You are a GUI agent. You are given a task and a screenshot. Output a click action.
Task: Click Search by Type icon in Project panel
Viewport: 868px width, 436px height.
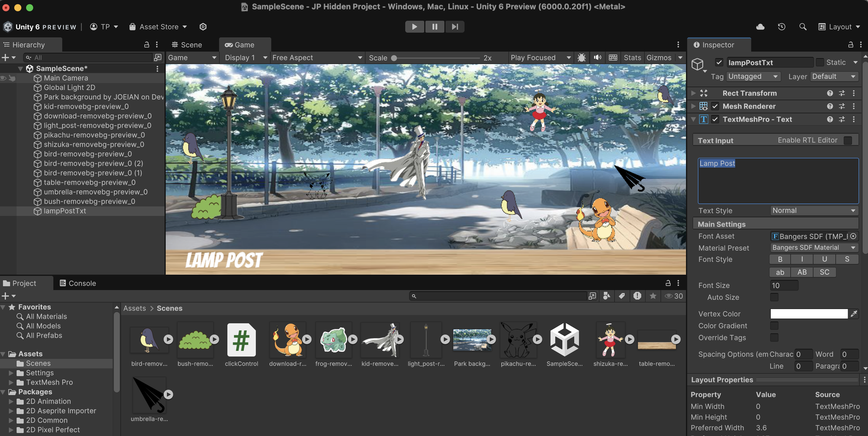[607, 296]
